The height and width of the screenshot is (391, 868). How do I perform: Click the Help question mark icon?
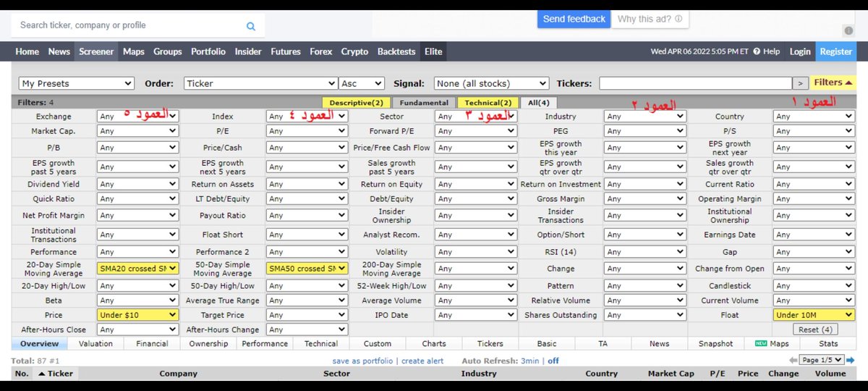coord(757,51)
